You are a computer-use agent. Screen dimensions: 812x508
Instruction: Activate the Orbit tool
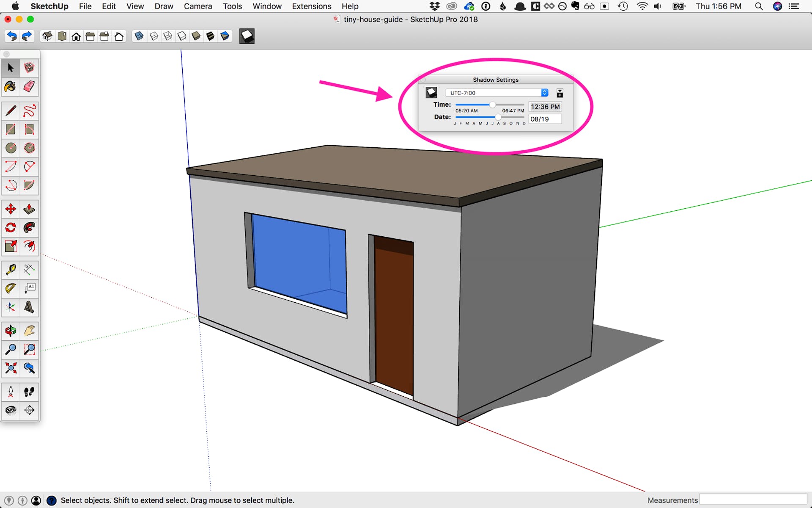pyautogui.click(x=11, y=331)
